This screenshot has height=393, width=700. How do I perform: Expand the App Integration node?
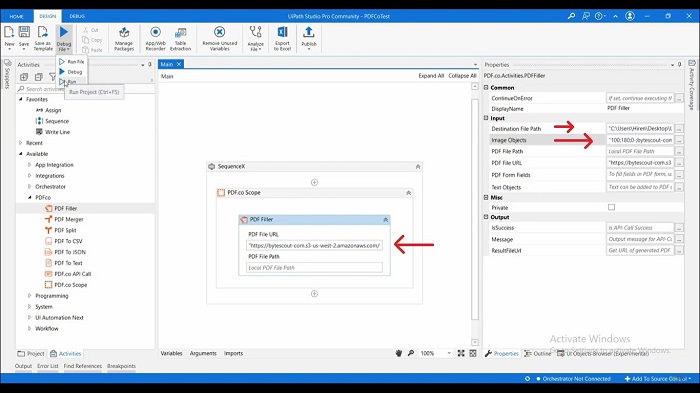tap(30, 165)
